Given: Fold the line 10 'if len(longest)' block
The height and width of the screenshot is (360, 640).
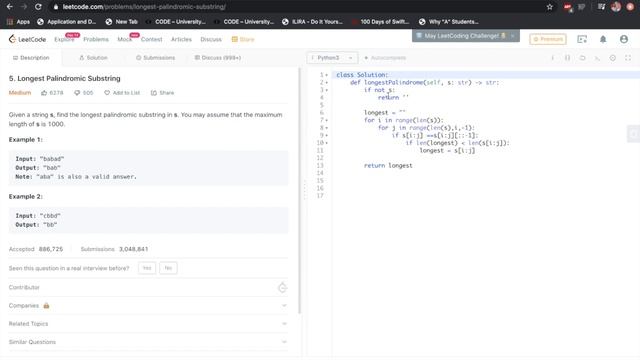Looking at the screenshot, I should coord(327,143).
